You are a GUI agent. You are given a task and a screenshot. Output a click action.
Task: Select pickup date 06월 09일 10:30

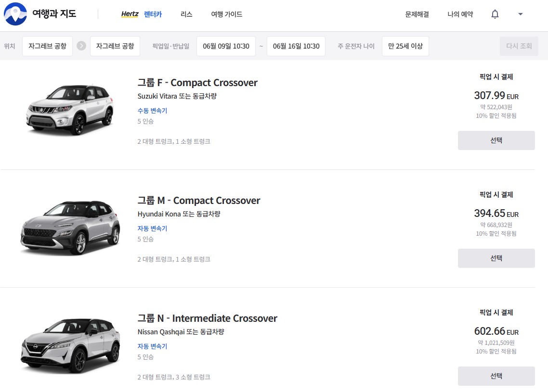point(226,46)
